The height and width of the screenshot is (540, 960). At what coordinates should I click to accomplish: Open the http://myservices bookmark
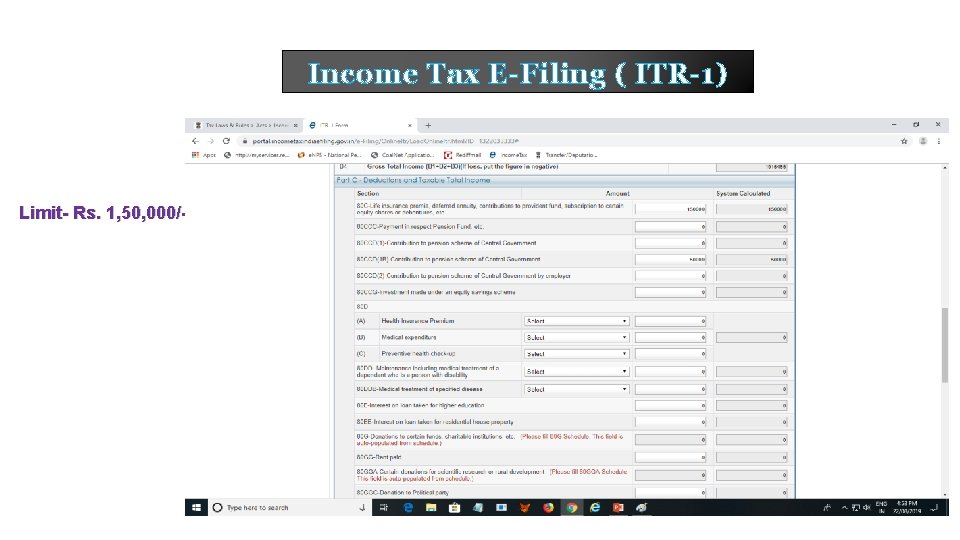point(257,155)
